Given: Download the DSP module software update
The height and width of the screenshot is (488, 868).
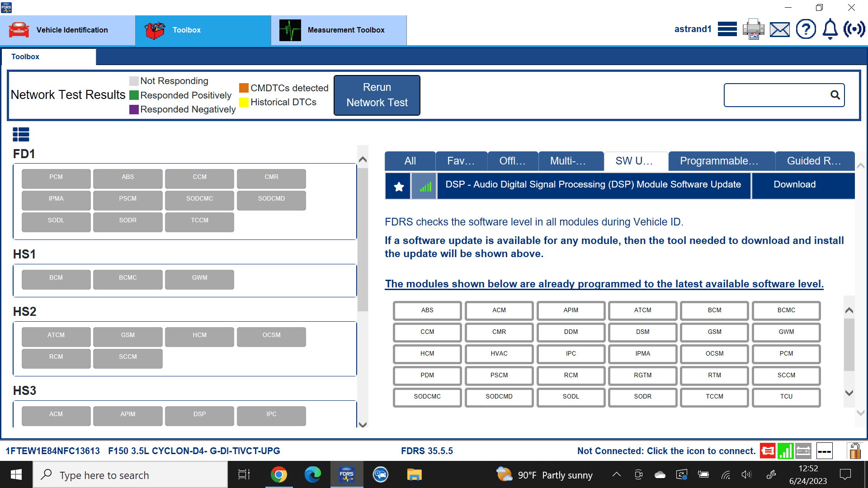Looking at the screenshot, I should 794,185.
